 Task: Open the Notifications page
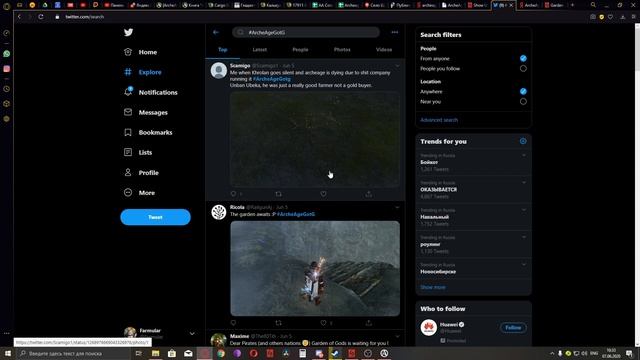[151, 92]
